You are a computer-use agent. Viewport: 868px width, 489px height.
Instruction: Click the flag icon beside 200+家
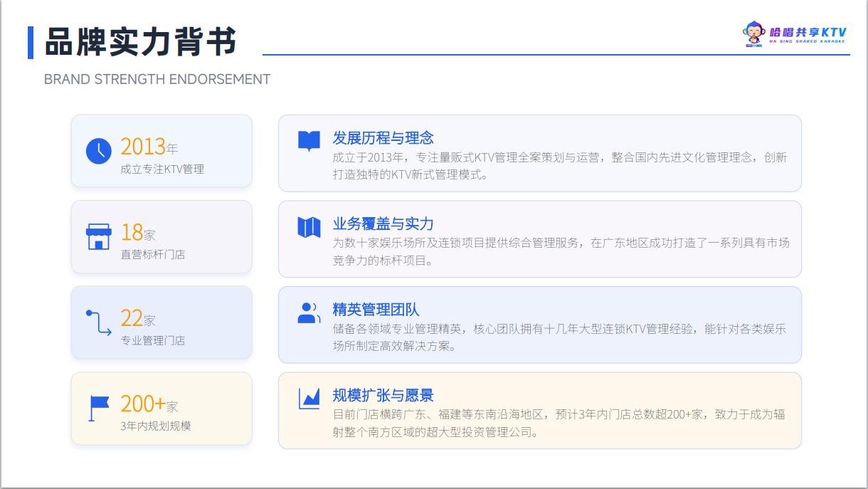pos(98,409)
